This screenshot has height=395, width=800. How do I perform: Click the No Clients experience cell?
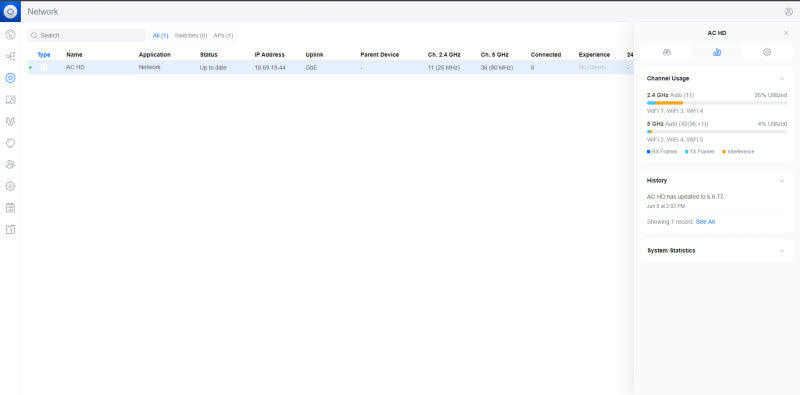coord(592,67)
